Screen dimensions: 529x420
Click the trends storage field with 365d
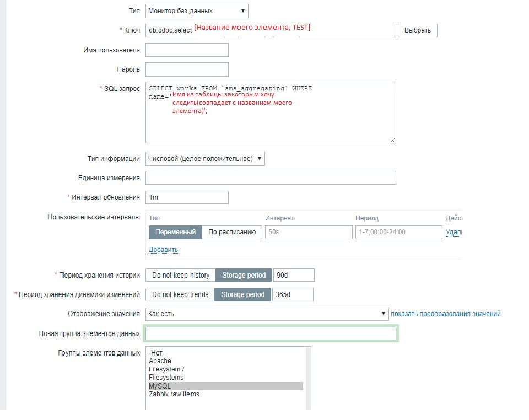click(x=293, y=294)
